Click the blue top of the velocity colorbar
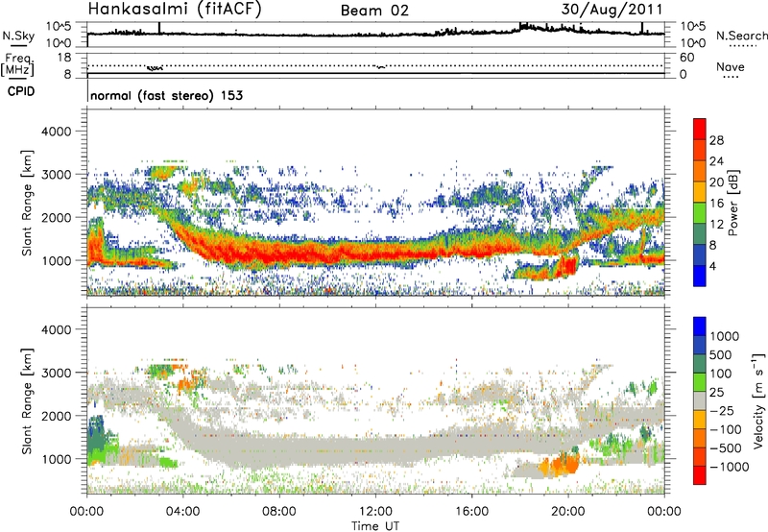Screen dimensions: 768x532 [x=700, y=326]
